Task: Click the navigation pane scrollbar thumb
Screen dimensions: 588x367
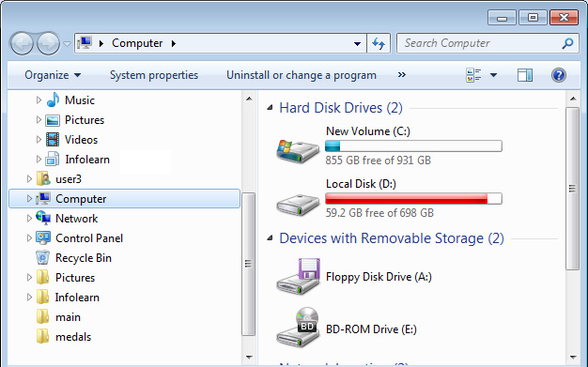Action: 248,264
